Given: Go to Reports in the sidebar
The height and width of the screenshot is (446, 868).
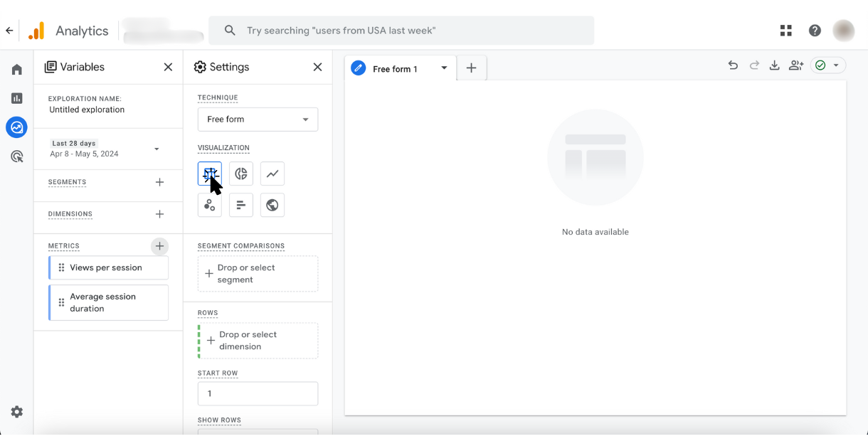Looking at the screenshot, I should [16, 98].
